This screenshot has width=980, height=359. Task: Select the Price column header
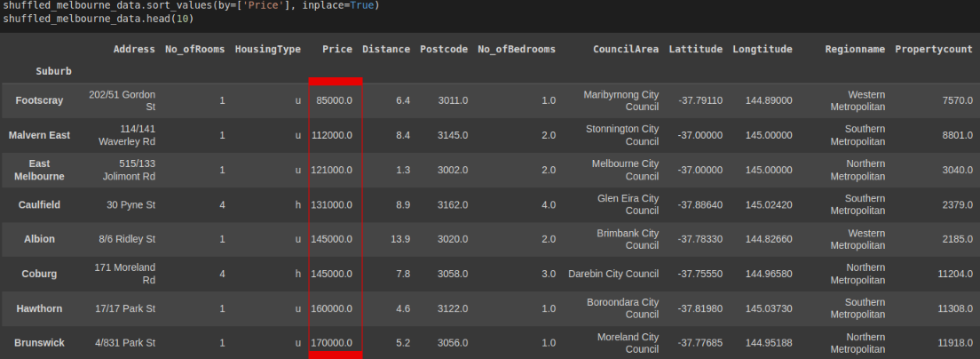point(337,49)
